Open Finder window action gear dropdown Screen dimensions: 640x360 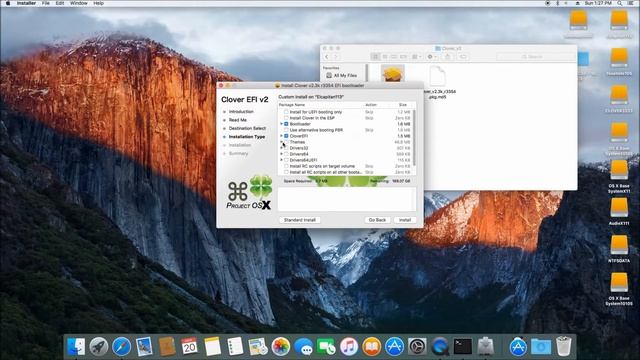pos(431,57)
